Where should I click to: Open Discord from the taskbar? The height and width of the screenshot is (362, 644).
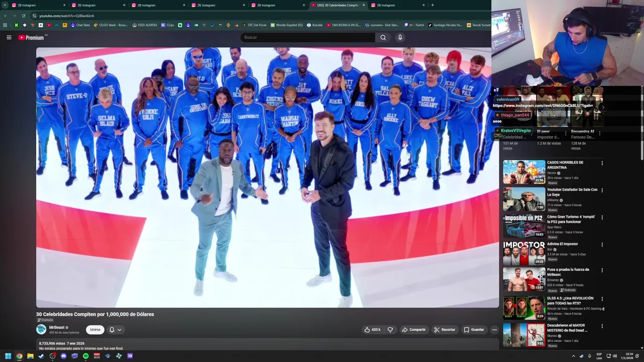coord(63,356)
